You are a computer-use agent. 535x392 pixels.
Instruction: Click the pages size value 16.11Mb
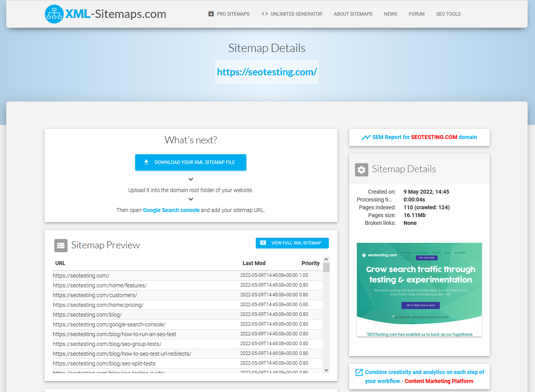415,215
